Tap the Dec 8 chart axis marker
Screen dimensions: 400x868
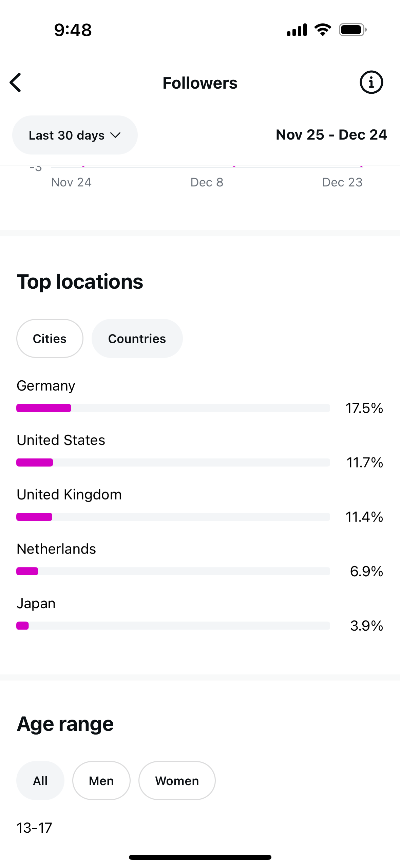tap(207, 183)
